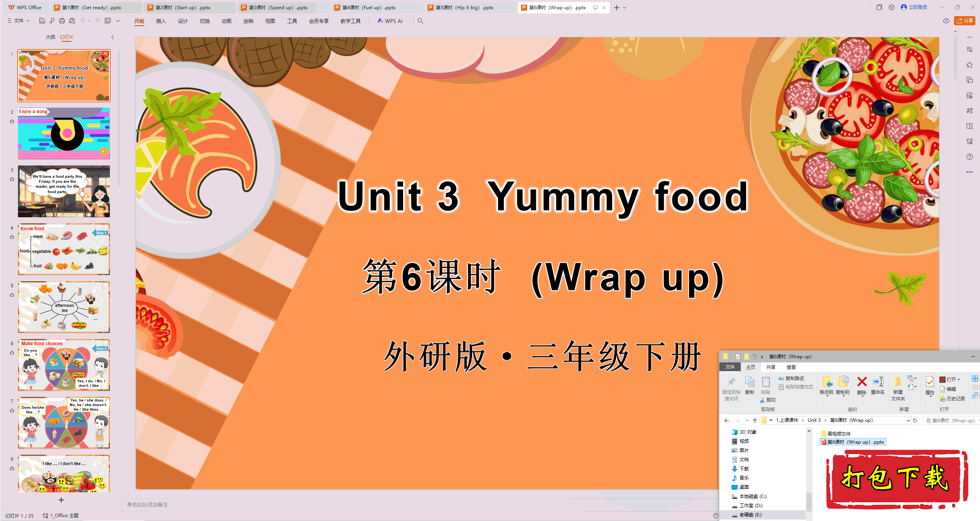The height and width of the screenshot is (521, 980).
Task: Toggle the star under slide 6 thumbnail
Action: click(12, 353)
